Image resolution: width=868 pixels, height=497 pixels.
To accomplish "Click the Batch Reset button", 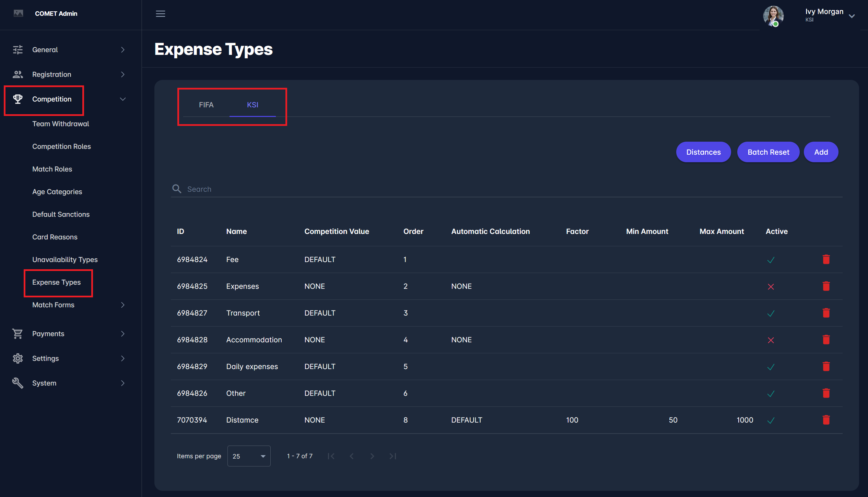I will click(x=768, y=152).
